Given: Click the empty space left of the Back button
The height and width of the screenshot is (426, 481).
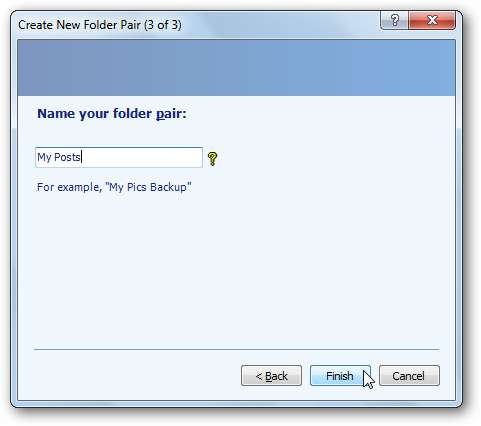Looking at the screenshot, I should tap(133, 376).
